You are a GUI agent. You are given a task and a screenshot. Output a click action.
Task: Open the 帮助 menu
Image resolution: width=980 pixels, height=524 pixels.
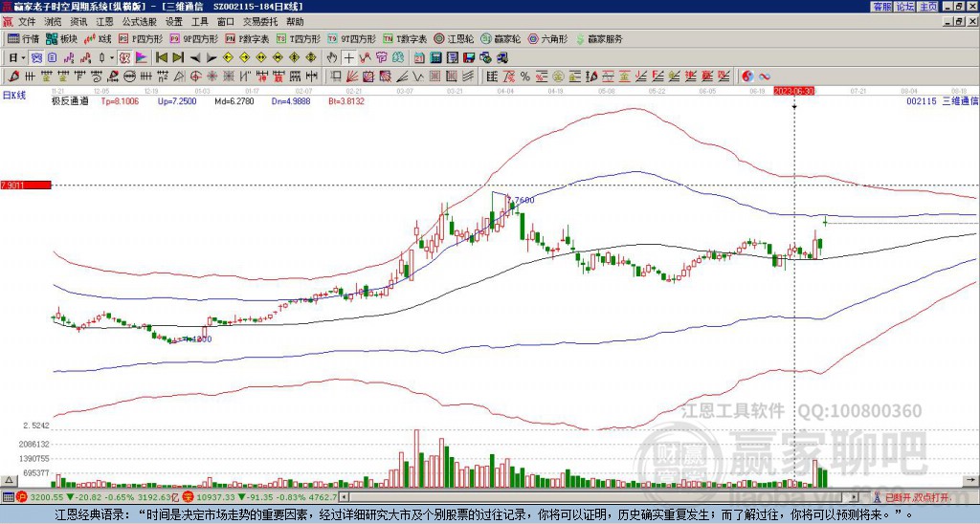click(x=295, y=22)
